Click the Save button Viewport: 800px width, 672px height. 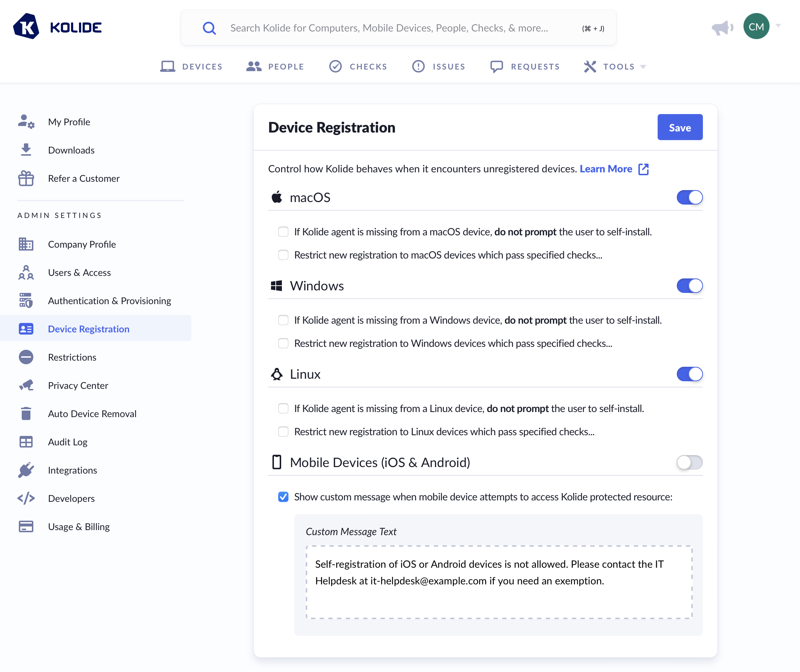[x=680, y=127]
